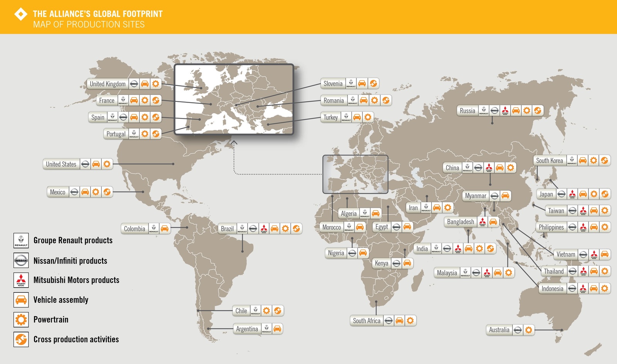Click the Nissan logo next to United States
Screen dimensions: 617x364
coord(85,164)
